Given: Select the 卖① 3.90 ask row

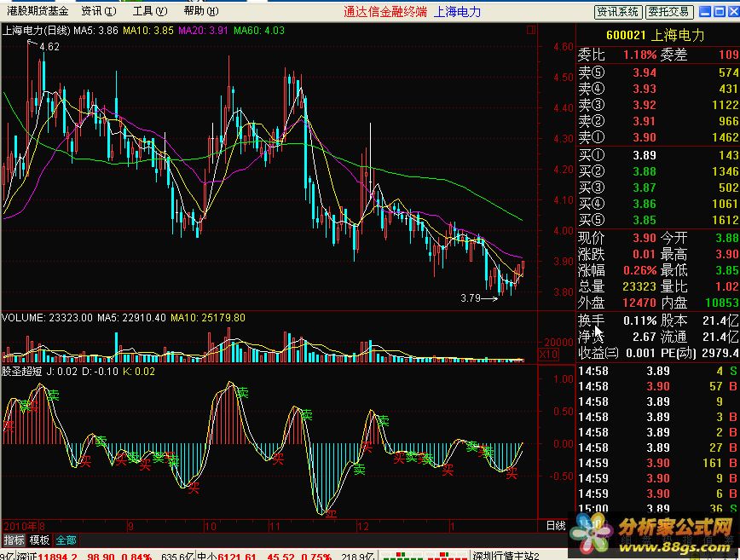Looking at the screenshot, I should (658, 137).
